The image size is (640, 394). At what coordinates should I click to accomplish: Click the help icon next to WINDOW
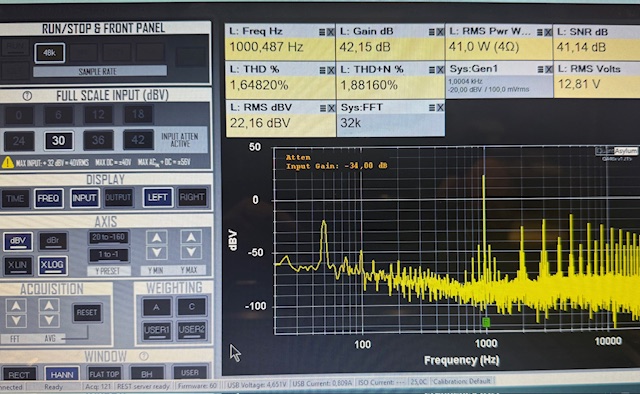[x=143, y=356]
